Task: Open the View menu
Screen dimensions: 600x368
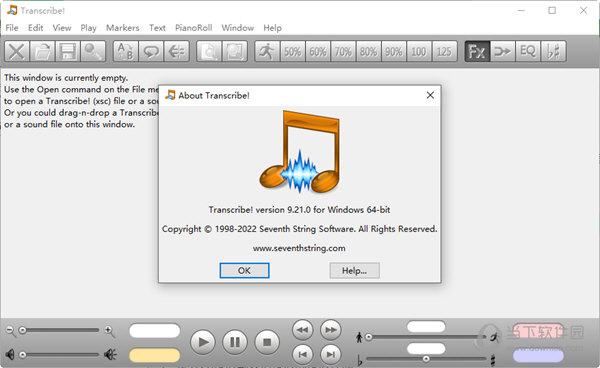Action: pos(62,28)
